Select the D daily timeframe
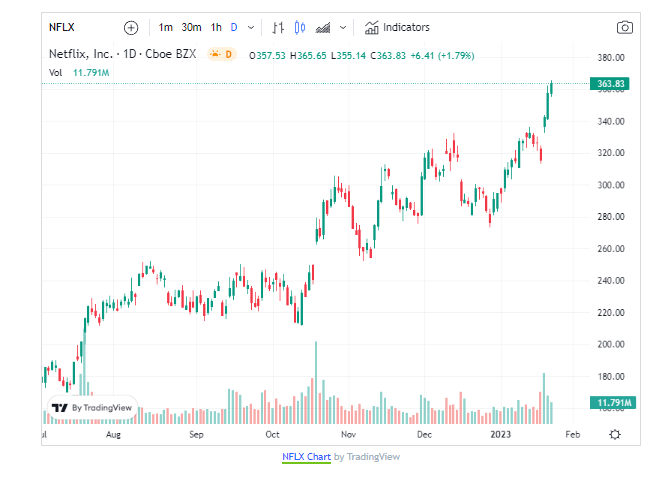 234,27
